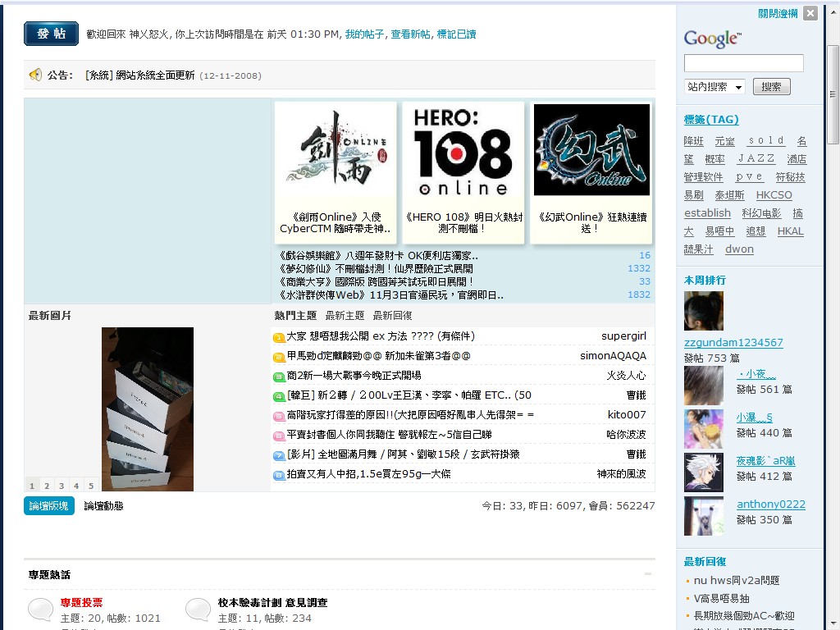Image resolution: width=840 pixels, height=630 pixels.
Task: Open recent reply V高易唔易抽
Action: (721, 598)
